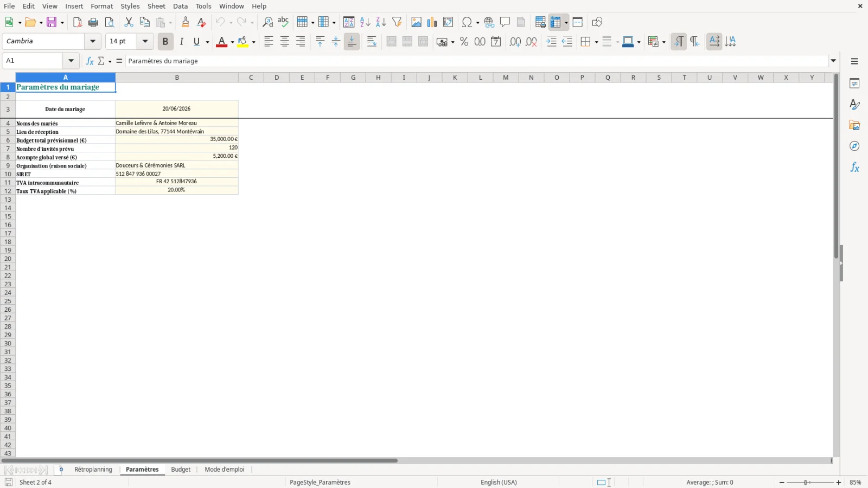The height and width of the screenshot is (488, 868).
Task: Switch to Mode d'emploi sheet tab
Action: coord(225,470)
